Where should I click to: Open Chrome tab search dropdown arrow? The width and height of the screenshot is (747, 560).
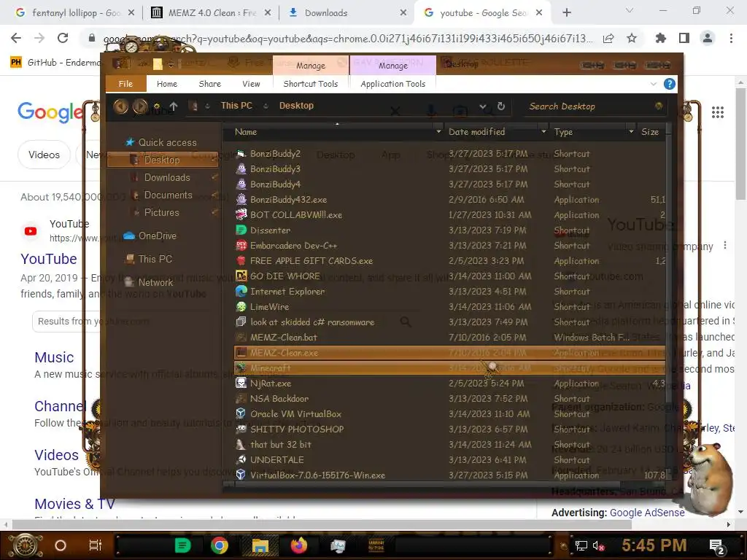[630, 10]
